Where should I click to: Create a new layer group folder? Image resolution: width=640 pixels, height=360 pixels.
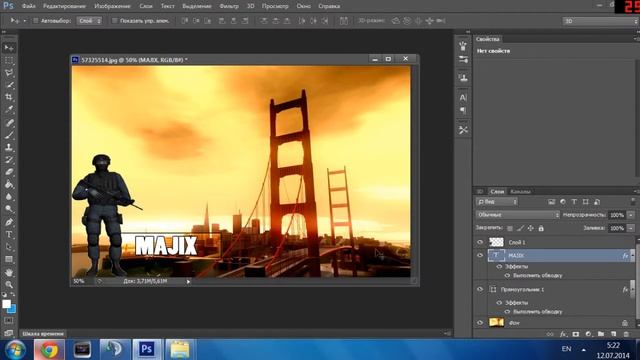tap(601, 334)
